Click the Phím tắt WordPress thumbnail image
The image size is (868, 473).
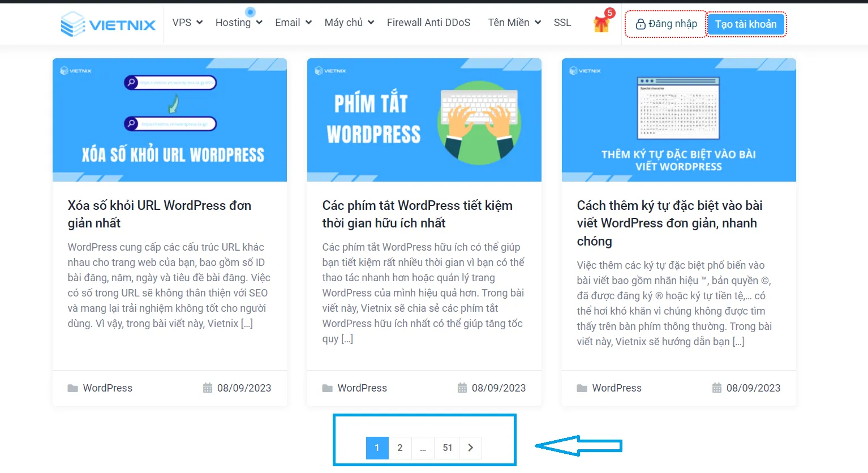[x=424, y=120]
